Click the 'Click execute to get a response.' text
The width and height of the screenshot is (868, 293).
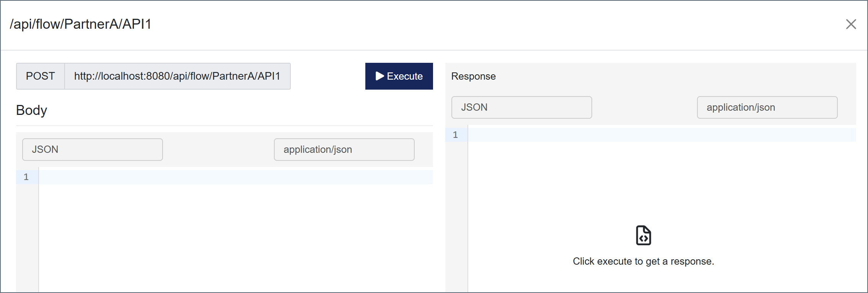[x=643, y=261]
